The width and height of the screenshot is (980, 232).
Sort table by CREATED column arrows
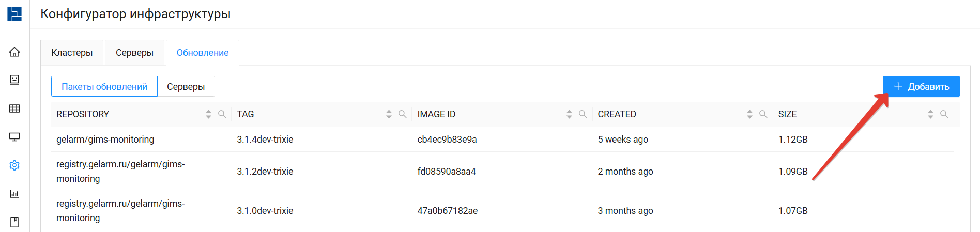click(749, 114)
